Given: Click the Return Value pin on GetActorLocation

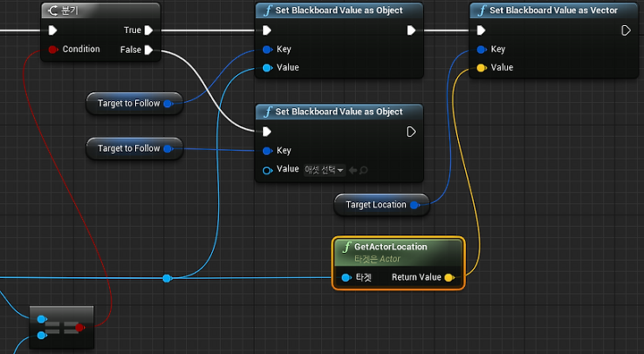Looking at the screenshot, I should pos(449,278).
